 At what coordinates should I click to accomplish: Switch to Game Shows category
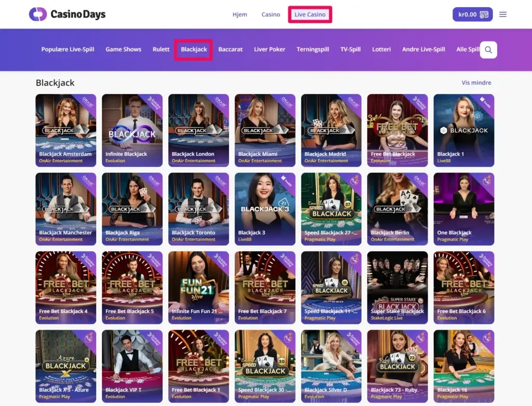(x=123, y=49)
